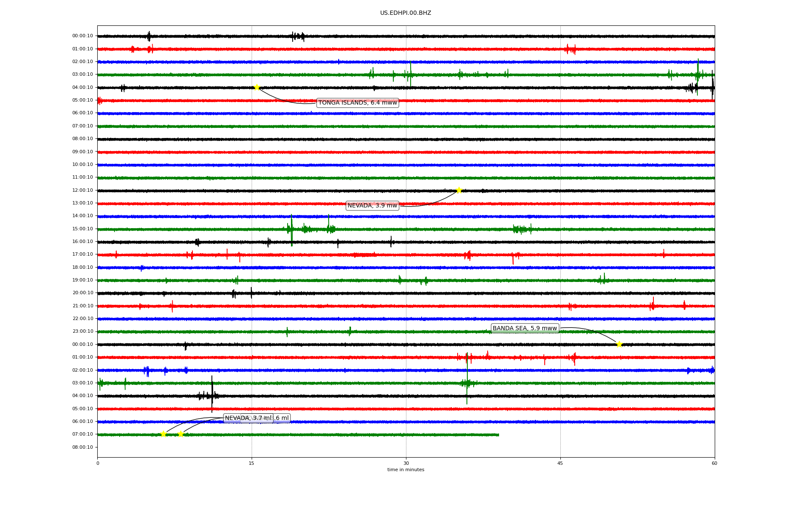Image resolution: width=812 pixels, height=508 pixels.
Task: Click the 19:00:10 time label
Action: tap(82, 280)
